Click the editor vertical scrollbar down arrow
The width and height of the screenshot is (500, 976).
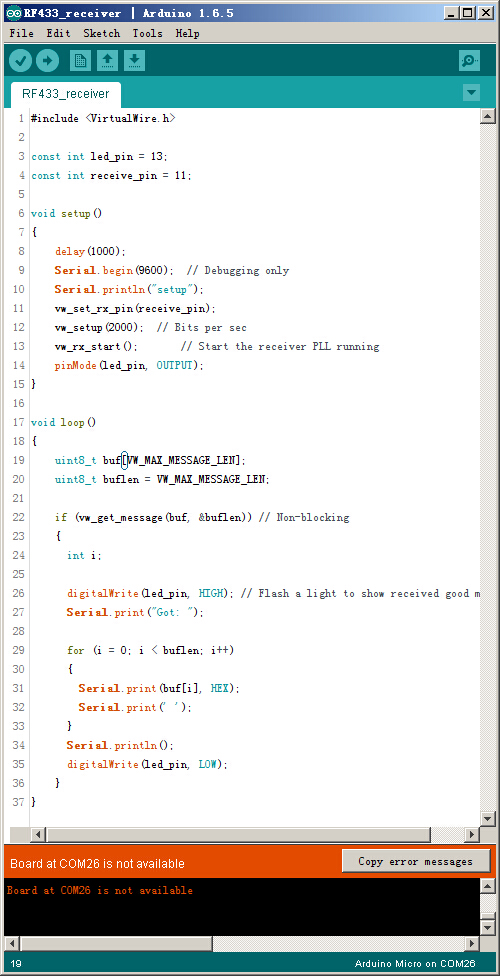[488, 818]
